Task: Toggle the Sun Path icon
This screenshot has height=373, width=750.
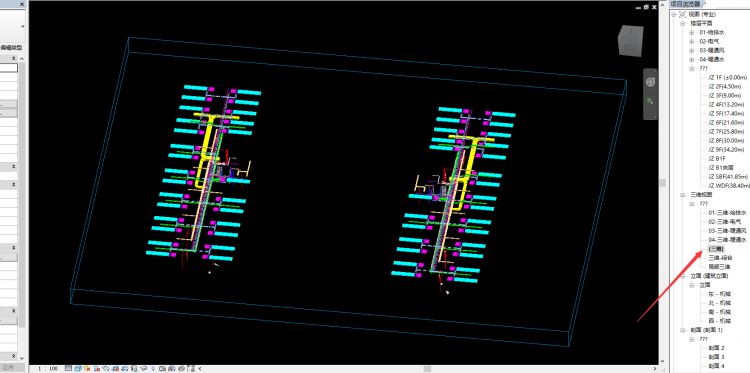Action: point(87,369)
